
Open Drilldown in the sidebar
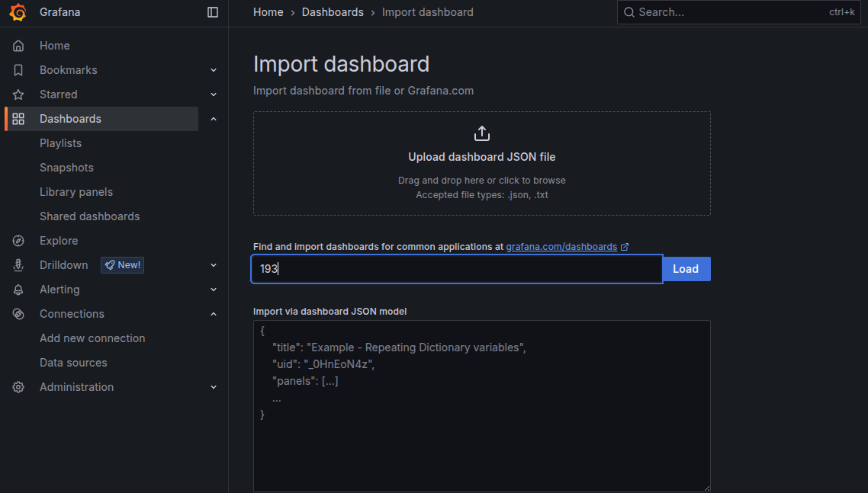63,265
